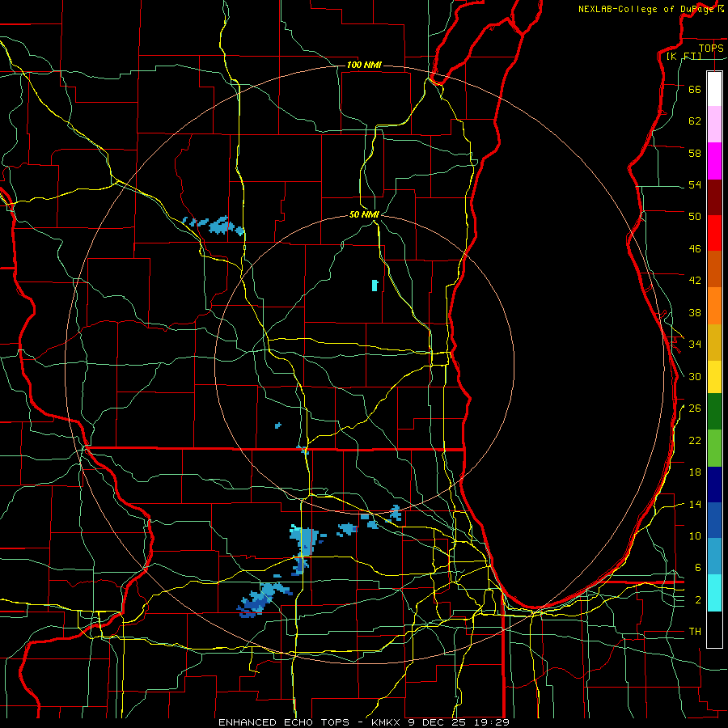Click the 38 legend value

pos(695,312)
